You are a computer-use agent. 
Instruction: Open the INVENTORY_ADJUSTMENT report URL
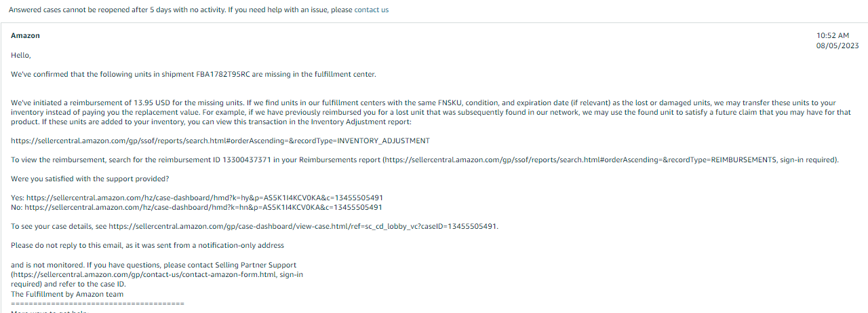pyautogui.click(x=220, y=141)
